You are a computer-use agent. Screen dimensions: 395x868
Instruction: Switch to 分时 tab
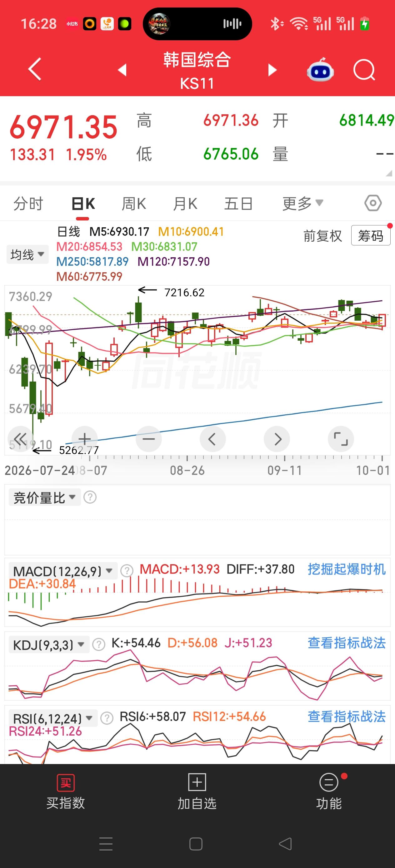click(x=28, y=204)
